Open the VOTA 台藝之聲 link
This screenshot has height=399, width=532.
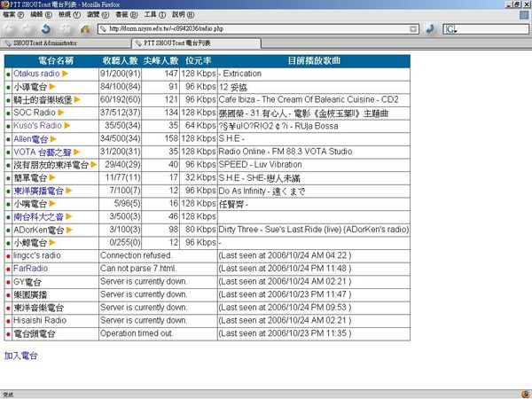pyautogui.click(x=43, y=152)
